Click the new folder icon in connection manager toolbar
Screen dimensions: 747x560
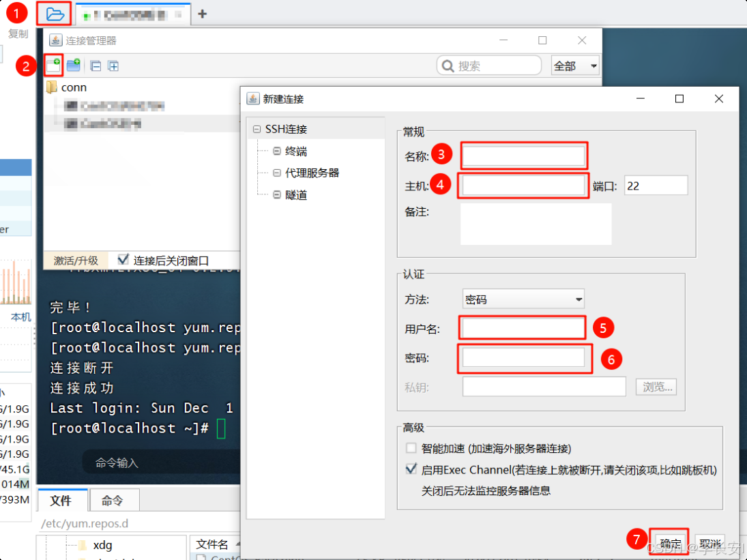[x=73, y=65]
